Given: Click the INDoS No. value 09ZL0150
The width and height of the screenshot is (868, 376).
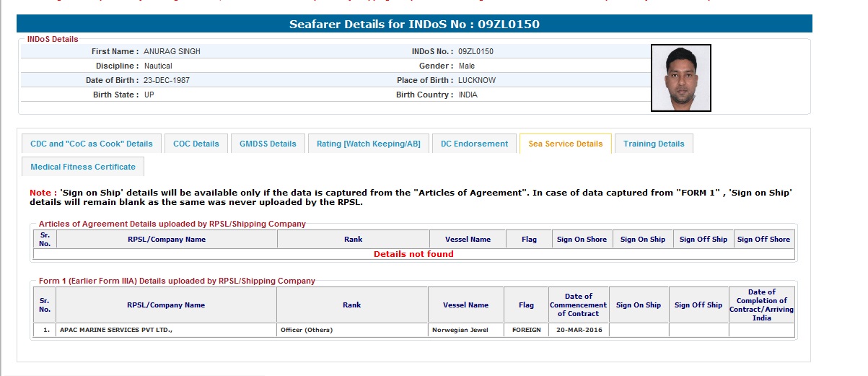Looking at the screenshot, I should click(475, 51).
